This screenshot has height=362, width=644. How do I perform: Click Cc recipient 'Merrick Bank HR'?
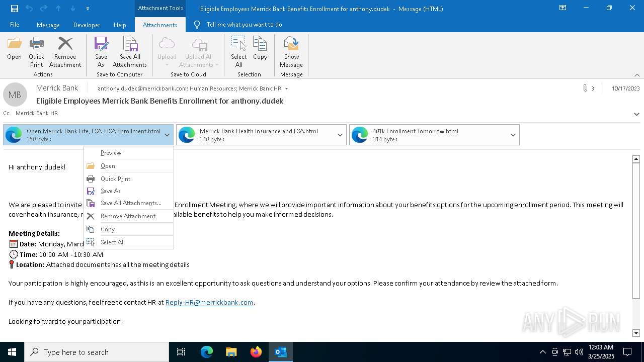click(37, 113)
